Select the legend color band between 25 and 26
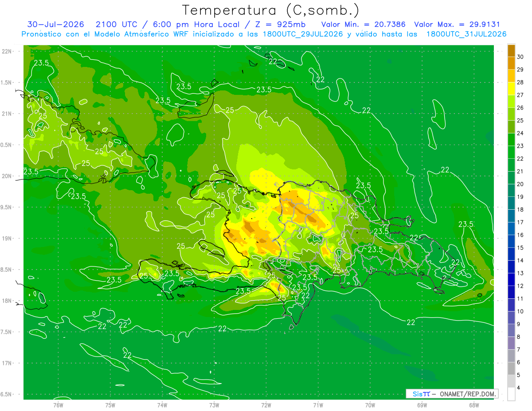The height and width of the screenshot is (411, 532). point(511,114)
